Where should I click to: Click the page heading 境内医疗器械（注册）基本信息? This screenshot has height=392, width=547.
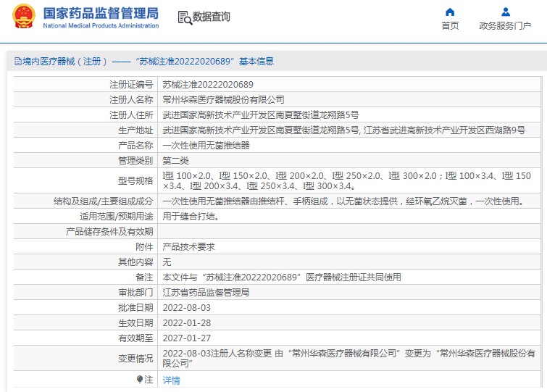click(x=148, y=62)
